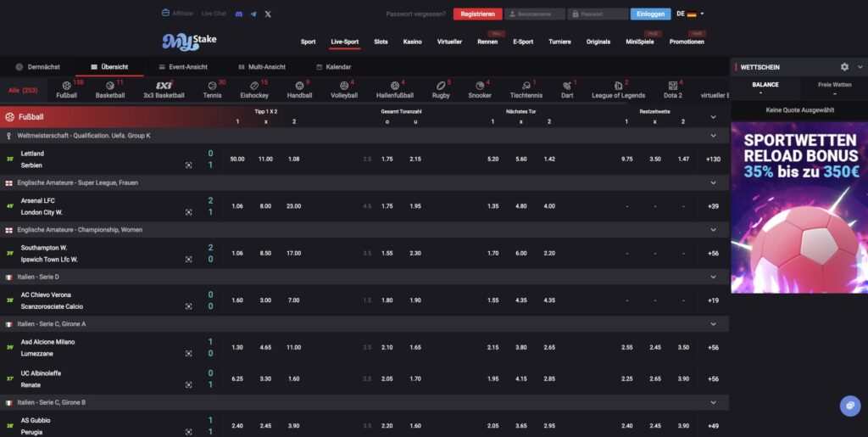Open pitch view for UC Albinoleffe match
The width and height of the screenshot is (868, 437).
[189, 385]
